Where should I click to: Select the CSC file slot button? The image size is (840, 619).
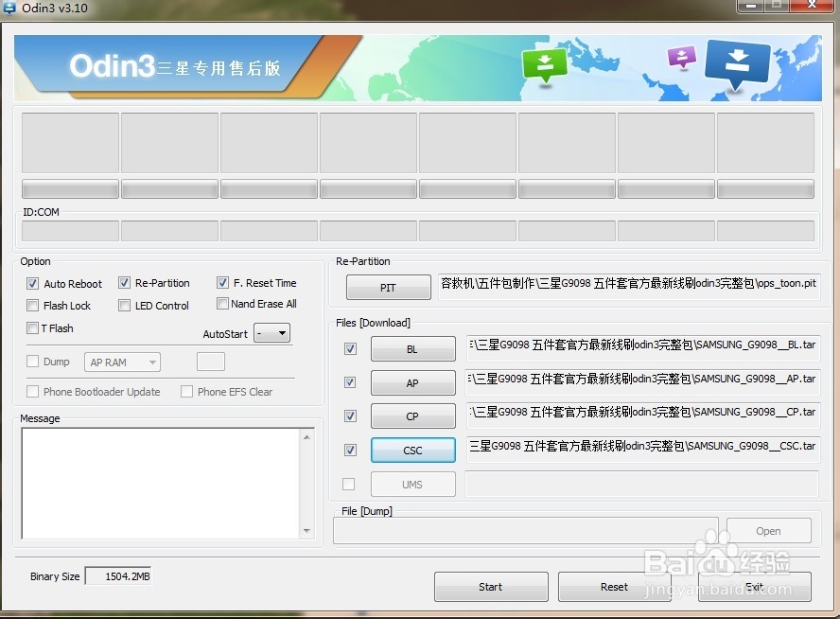click(x=412, y=450)
